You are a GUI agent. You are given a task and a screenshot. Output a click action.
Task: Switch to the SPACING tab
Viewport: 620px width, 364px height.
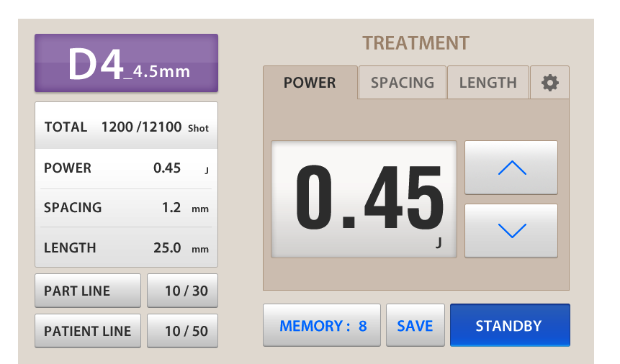[x=403, y=83]
